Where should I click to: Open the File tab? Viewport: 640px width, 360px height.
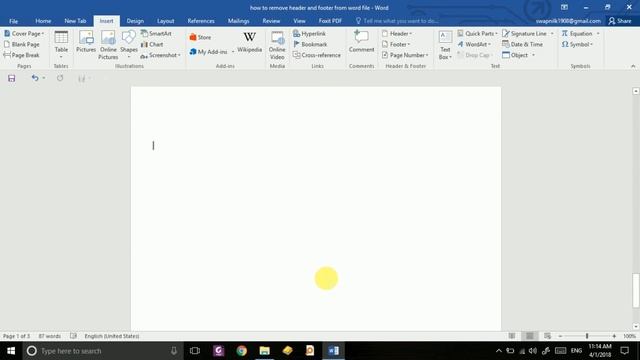[13, 21]
